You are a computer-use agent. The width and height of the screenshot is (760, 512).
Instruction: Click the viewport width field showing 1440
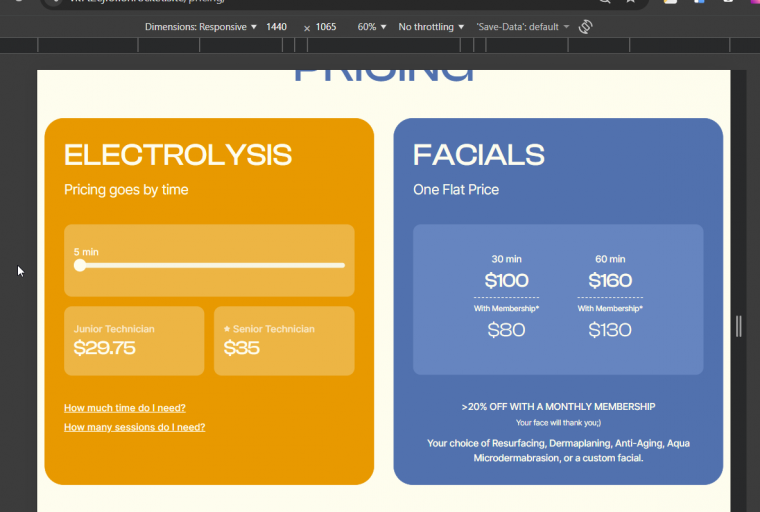pos(276,27)
